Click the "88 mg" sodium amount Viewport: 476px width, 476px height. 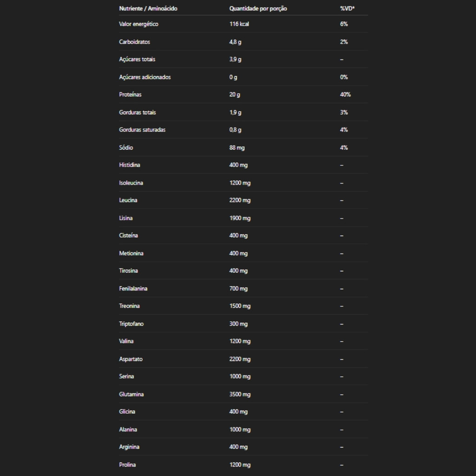tap(237, 147)
